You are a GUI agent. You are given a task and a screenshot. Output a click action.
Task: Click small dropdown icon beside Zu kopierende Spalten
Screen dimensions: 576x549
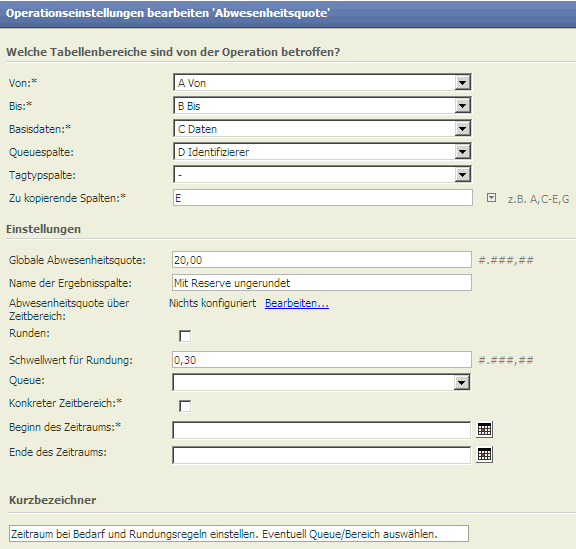(491, 198)
